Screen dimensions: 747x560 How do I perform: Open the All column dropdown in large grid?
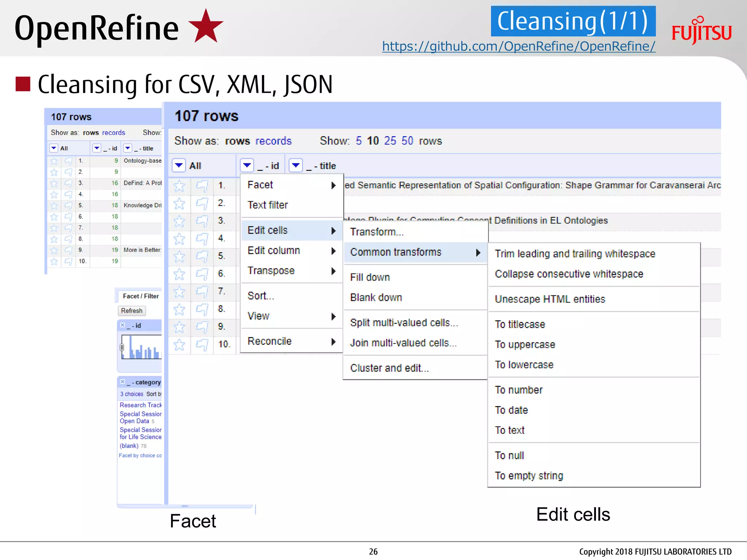click(x=179, y=166)
